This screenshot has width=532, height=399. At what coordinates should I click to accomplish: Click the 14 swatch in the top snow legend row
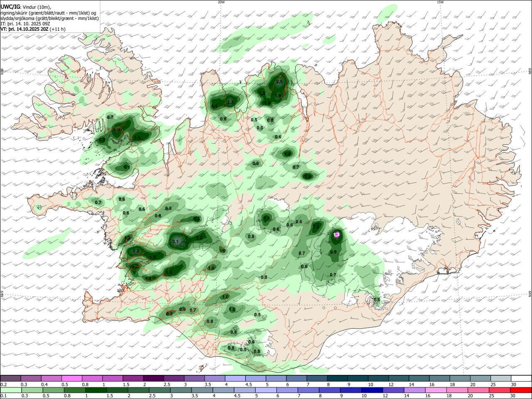point(419,378)
